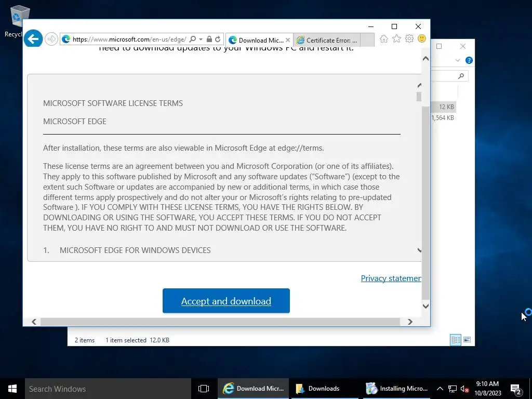Click the 'MICROSOFT EDGE FOR WINDOWS DEVICES' line

click(x=135, y=250)
